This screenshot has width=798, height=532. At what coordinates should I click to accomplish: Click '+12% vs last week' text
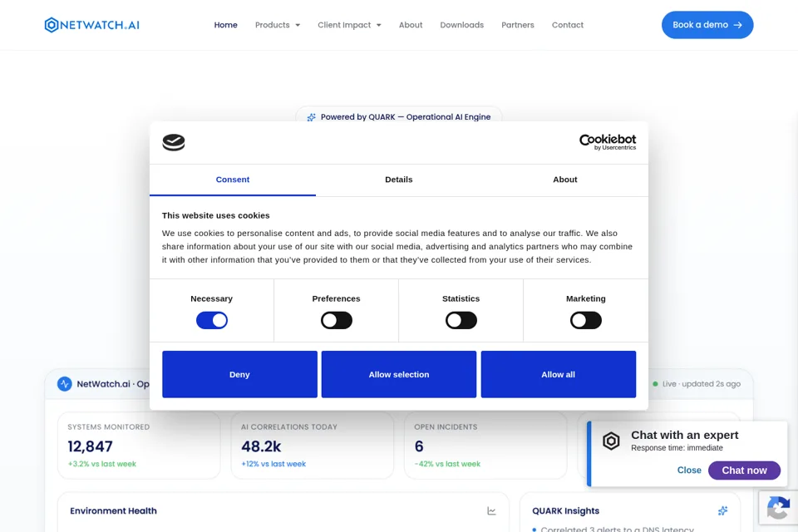tap(273, 464)
